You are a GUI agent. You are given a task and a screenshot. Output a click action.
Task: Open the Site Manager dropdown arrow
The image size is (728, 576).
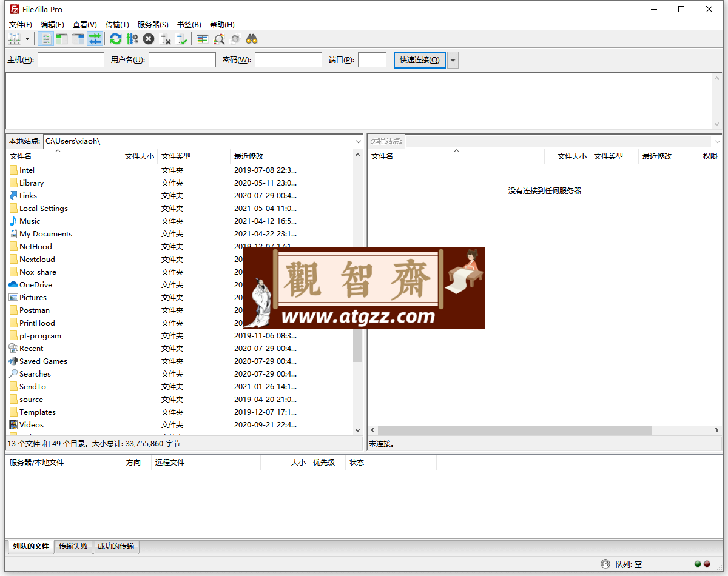[x=27, y=39]
